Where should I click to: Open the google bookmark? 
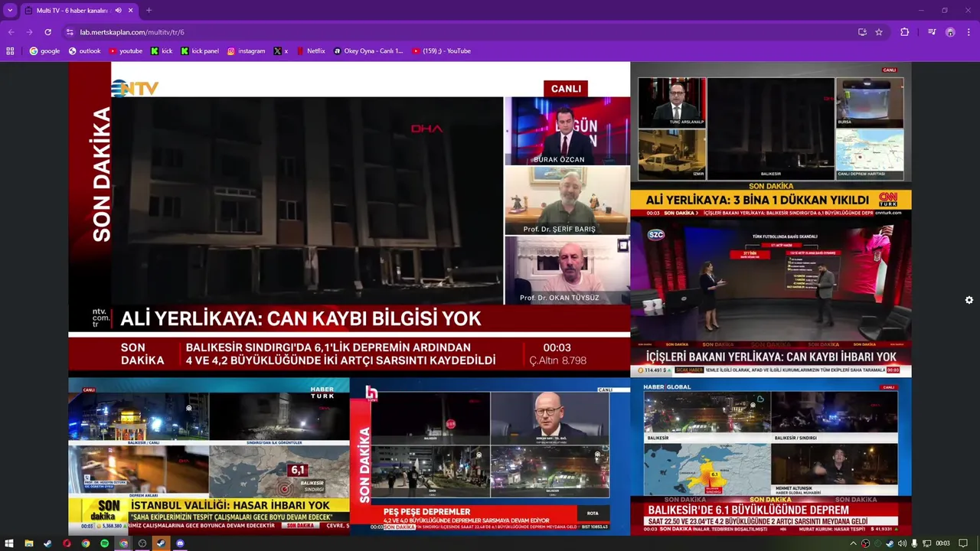point(44,51)
